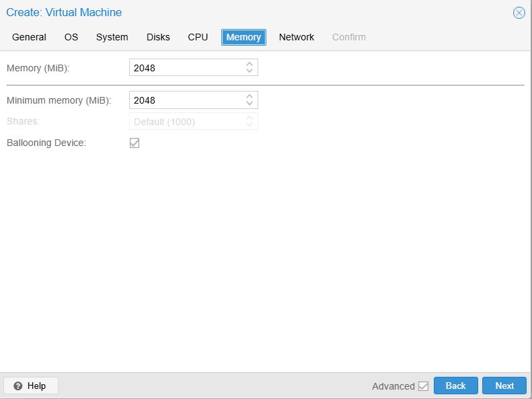Increase Minimum memory with up arrow
This screenshot has width=532, height=399.
click(250, 96)
